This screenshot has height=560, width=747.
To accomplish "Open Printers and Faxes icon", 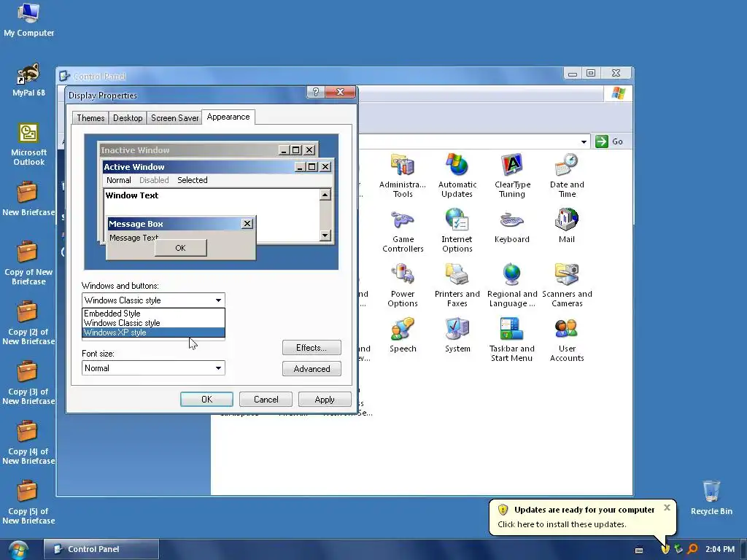I will pos(457,285).
